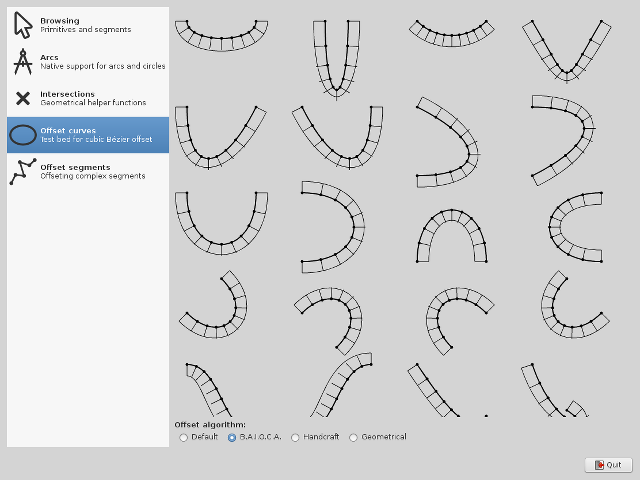Open 'Test bed for cubic Bézier offset'
This screenshot has width=640, height=480.
pyautogui.click(x=96, y=139)
